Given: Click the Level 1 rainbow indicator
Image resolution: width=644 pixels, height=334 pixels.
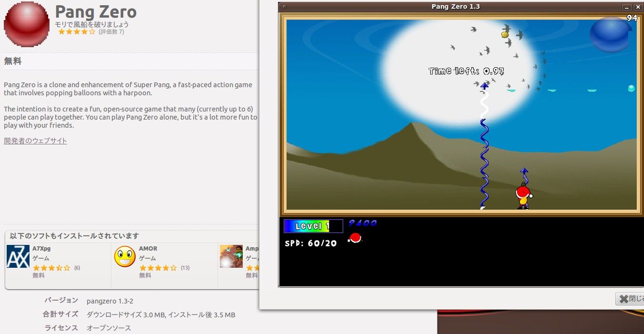Looking at the screenshot, I should [x=313, y=226].
